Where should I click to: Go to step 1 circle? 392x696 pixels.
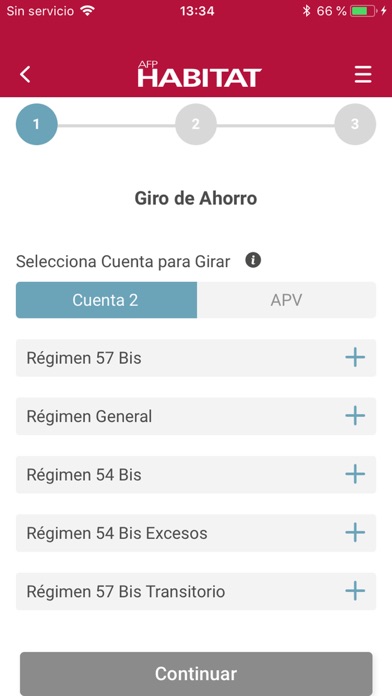pyautogui.click(x=36, y=124)
